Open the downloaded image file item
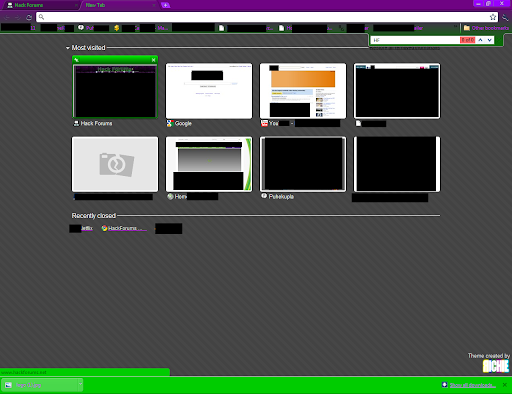This screenshot has height=394, width=512. pos(39,385)
